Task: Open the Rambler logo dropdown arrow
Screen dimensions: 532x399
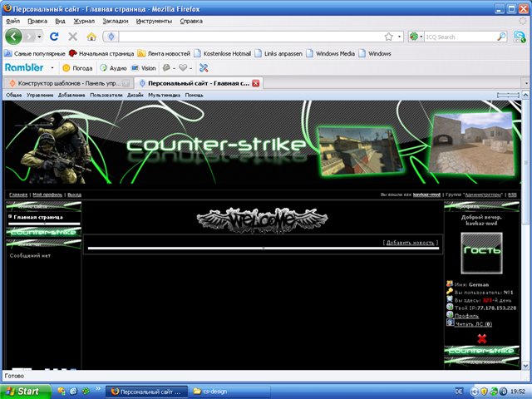Action: [52, 68]
